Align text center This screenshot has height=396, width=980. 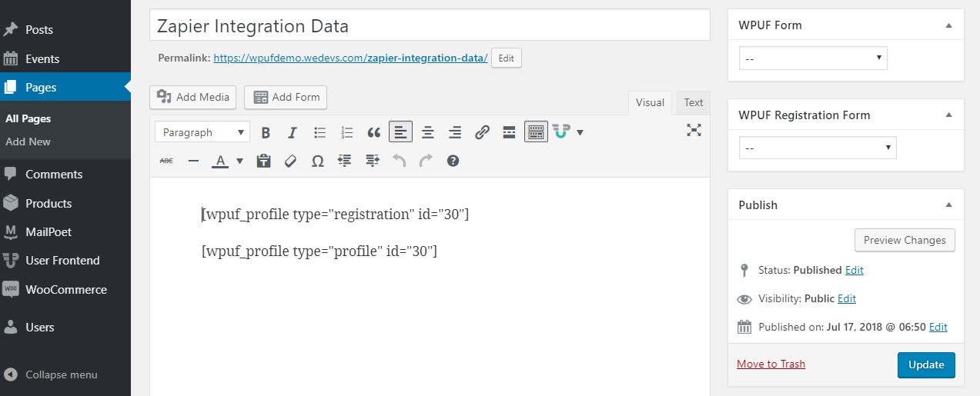428,132
